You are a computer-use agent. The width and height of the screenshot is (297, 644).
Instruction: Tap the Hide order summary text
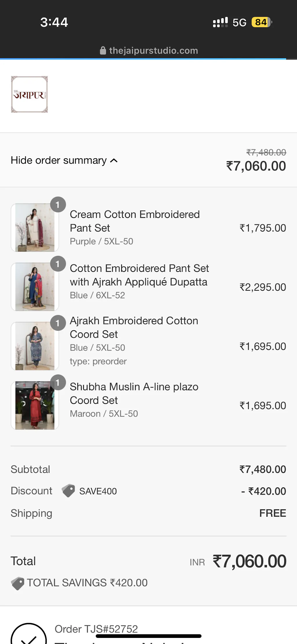point(59,160)
